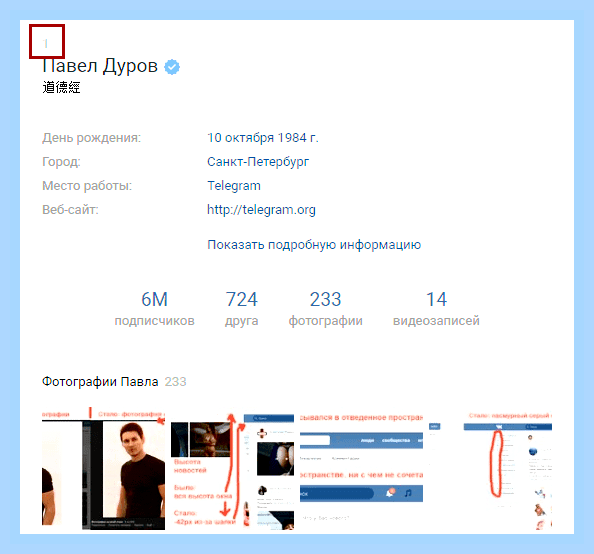Click the verified checkmark badge beside Павел Дуров

coord(172,67)
